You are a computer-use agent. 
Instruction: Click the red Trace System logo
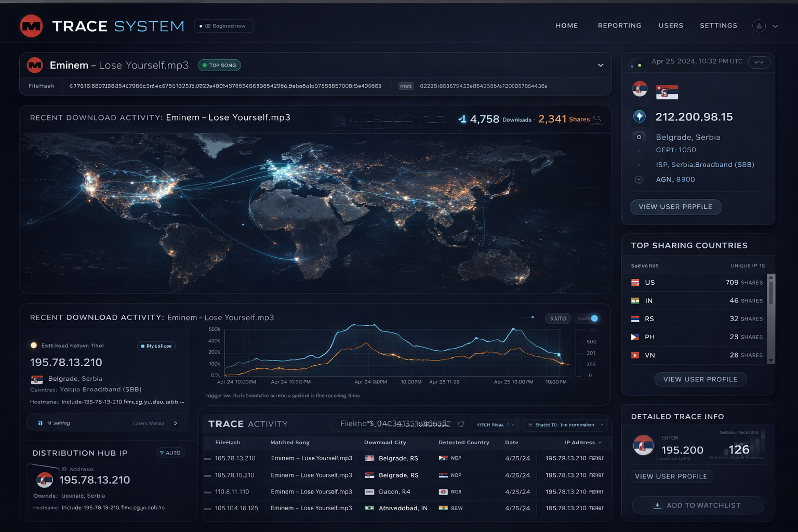[x=31, y=26]
